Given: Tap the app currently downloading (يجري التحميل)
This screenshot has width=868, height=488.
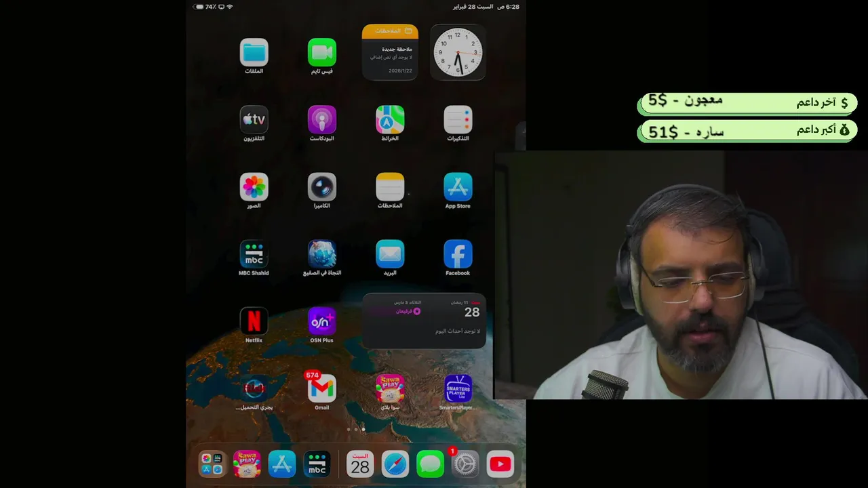Looking at the screenshot, I should pos(254,388).
